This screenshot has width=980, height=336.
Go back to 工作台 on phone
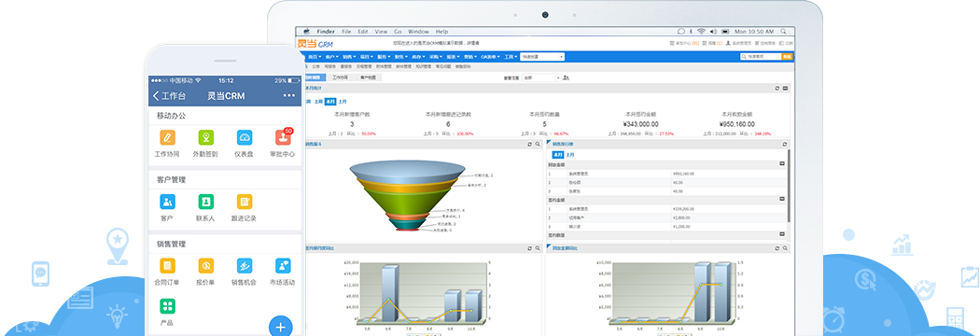click(x=169, y=96)
